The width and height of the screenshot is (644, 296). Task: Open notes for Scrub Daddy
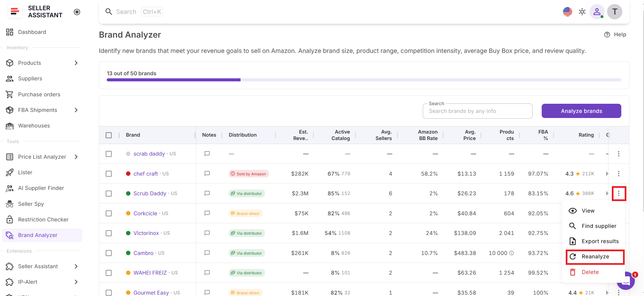pos(207,193)
